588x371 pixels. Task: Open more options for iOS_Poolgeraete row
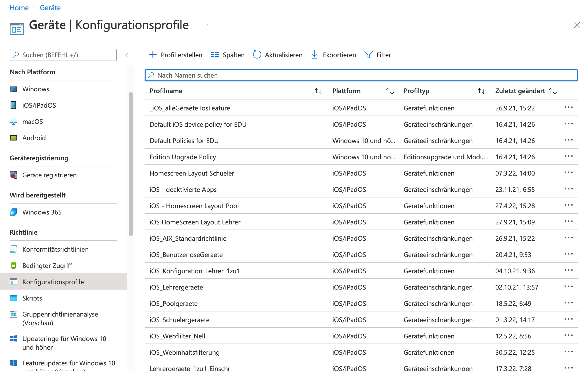tap(568, 303)
